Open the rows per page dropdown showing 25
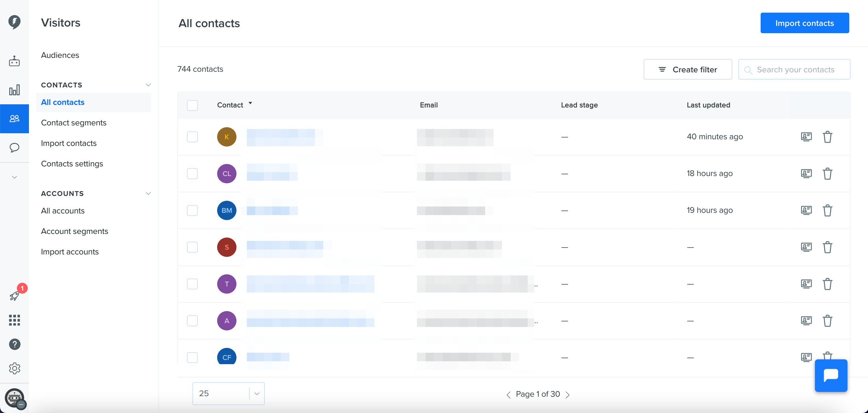Screen dimensions: 868x413 point(228,393)
